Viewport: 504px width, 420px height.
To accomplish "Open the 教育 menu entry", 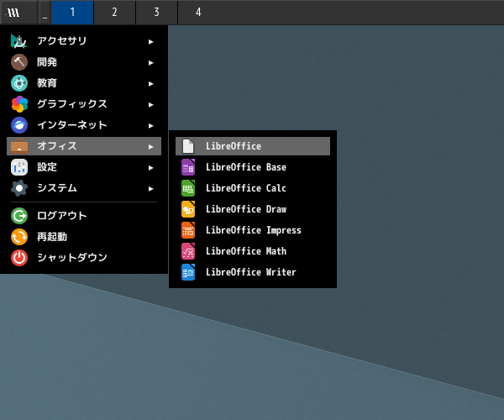I will tap(84, 83).
